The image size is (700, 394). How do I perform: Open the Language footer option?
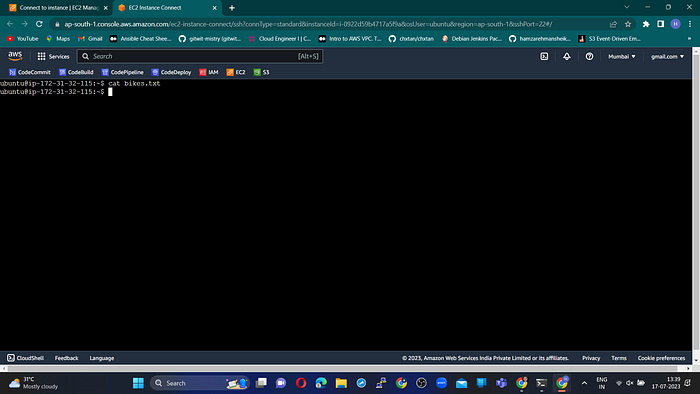point(102,358)
